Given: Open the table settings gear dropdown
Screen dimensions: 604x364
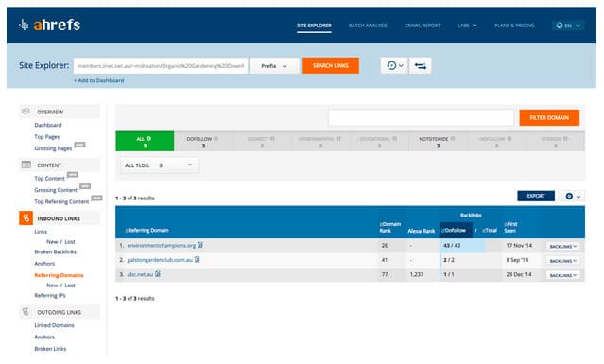Looking at the screenshot, I should (x=573, y=196).
